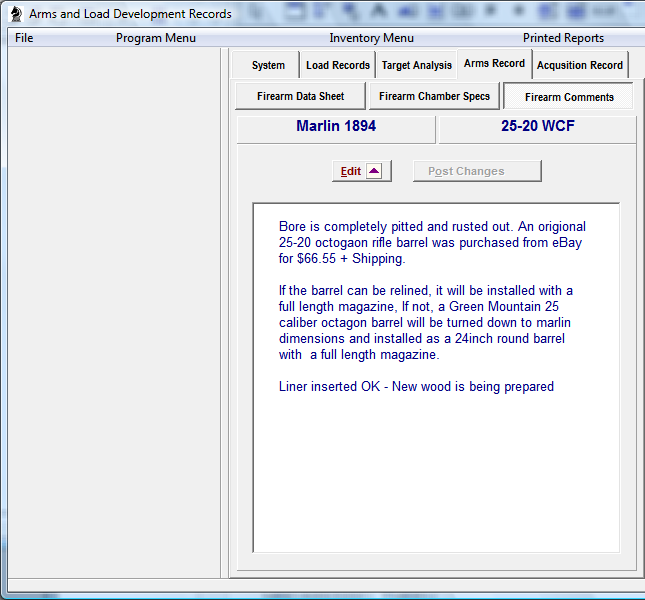645x600 pixels.
Task: Click the knight icon in title bar
Action: click(x=16, y=14)
